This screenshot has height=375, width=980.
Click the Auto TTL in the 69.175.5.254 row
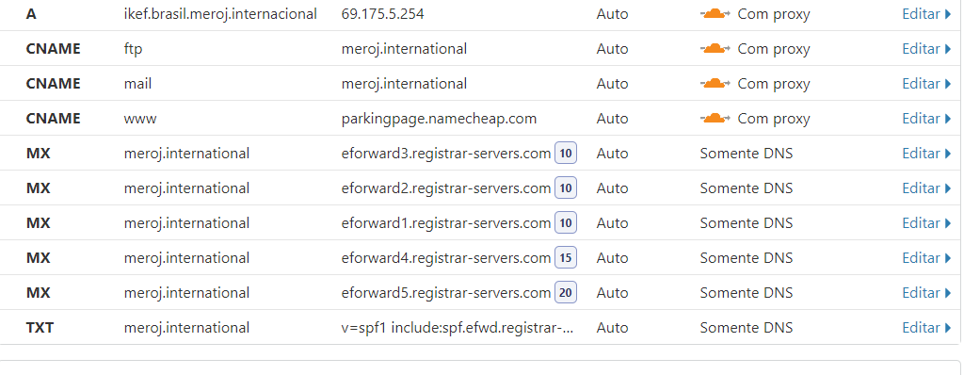pos(612,14)
